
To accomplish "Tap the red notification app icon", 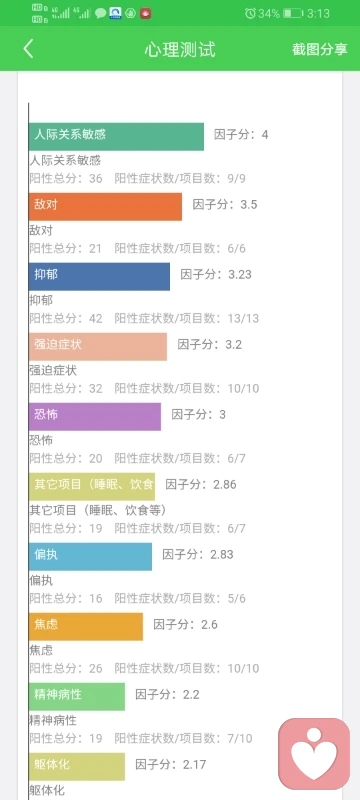I will [146, 13].
